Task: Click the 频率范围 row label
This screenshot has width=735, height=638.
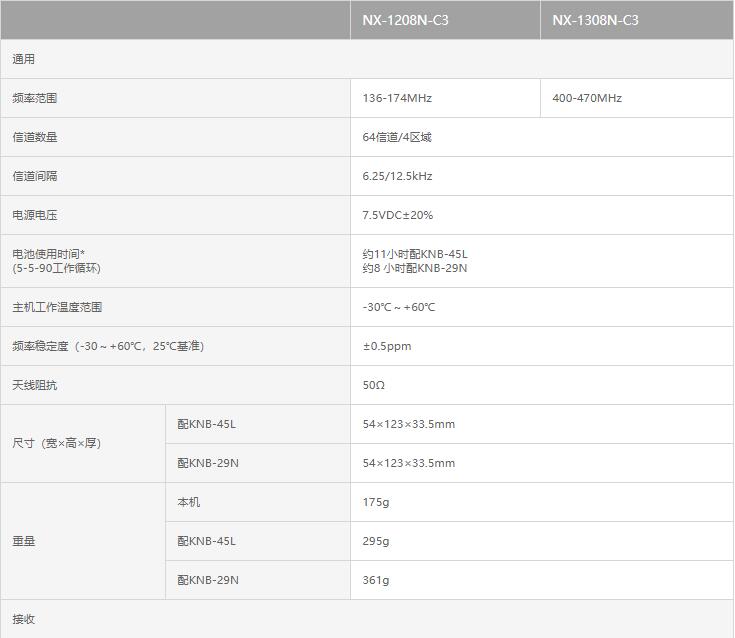Action: coord(35,98)
